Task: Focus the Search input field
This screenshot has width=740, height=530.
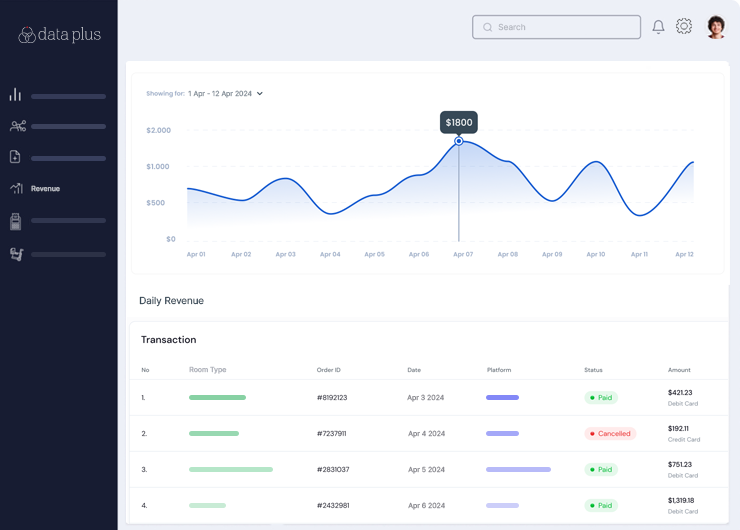Action: point(556,27)
